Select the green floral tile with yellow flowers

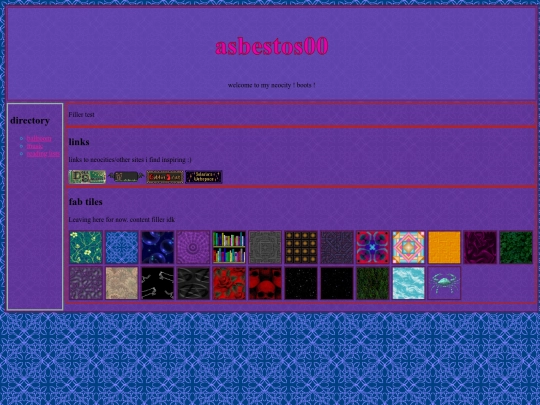coord(86,247)
